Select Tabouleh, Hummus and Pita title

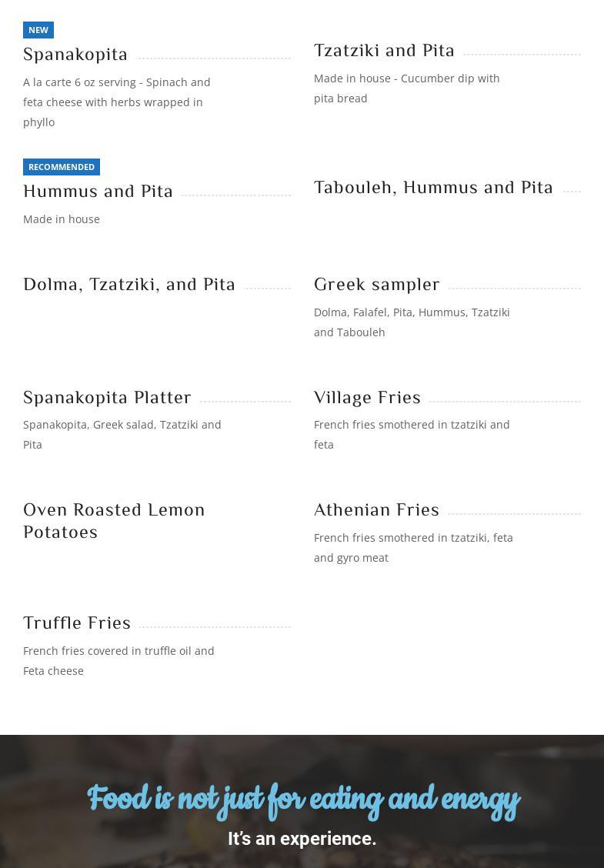433,188
